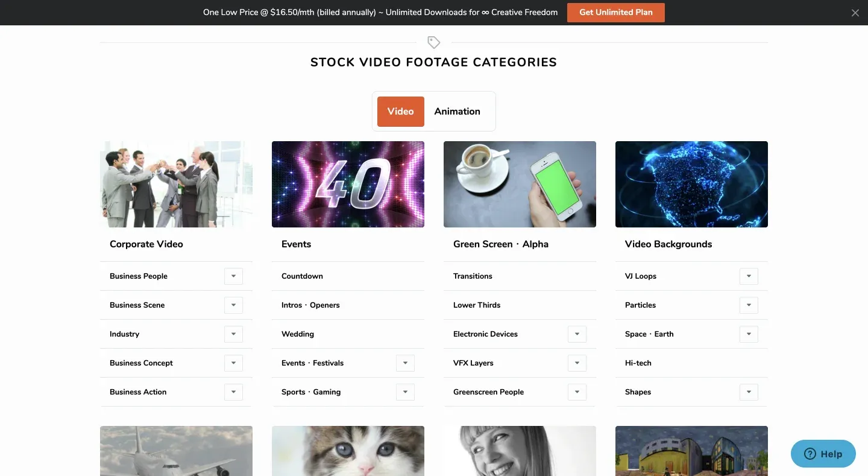Image resolution: width=868 pixels, height=476 pixels.
Task: Open the Help chat widget
Action: click(x=823, y=454)
